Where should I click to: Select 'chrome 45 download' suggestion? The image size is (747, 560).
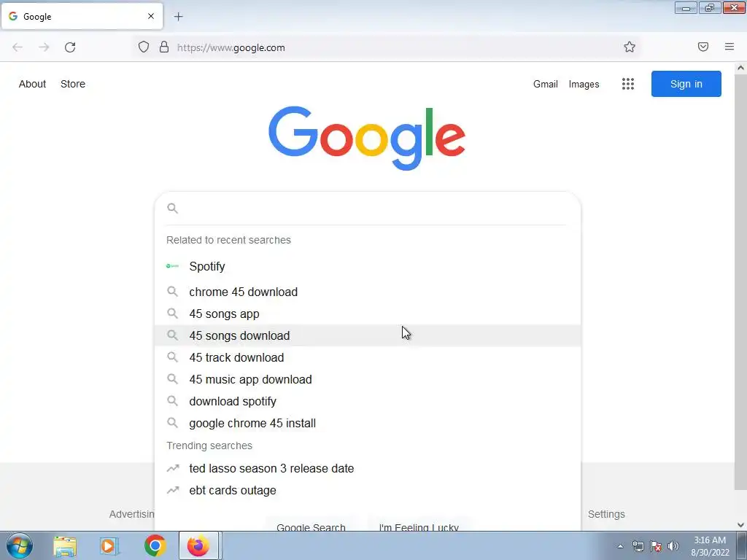pyautogui.click(x=368, y=292)
